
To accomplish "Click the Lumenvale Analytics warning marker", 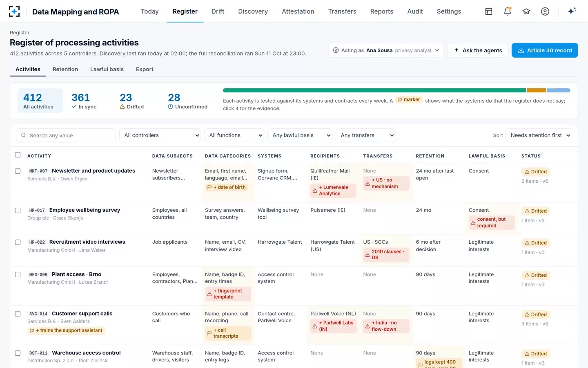I will tap(333, 191).
